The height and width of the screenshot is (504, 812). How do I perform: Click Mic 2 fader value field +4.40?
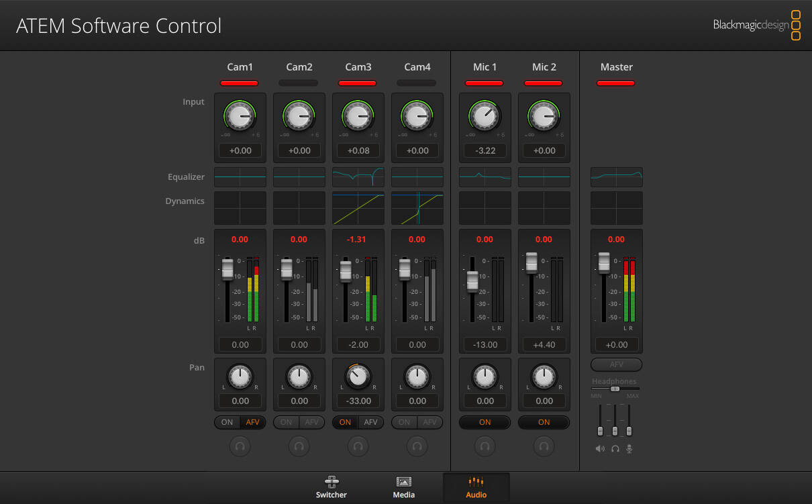[x=544, y=344]
